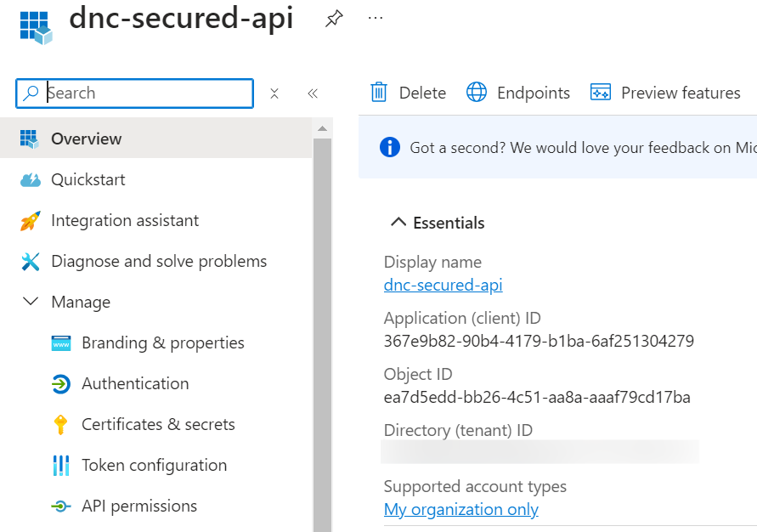Collapse the sidebar with the double chevron
Image resolution: width=757 pixels, height=532 pixels.
tap(313, 93)
